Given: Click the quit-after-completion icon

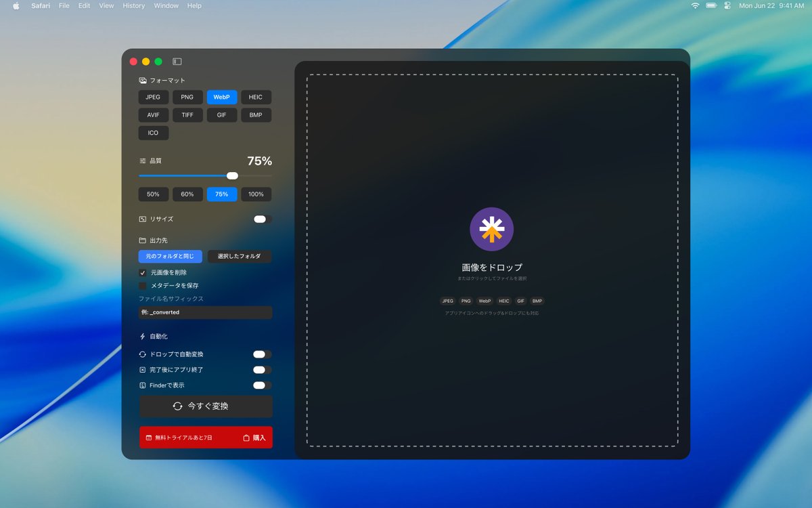Looking at the screenshot, I should (x=143, y=370).
